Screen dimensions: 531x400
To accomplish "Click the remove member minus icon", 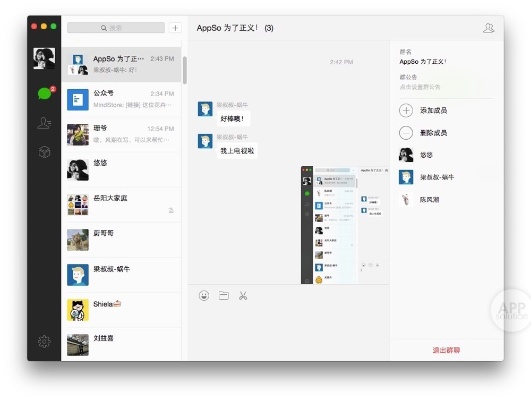I will coord(406,133).
